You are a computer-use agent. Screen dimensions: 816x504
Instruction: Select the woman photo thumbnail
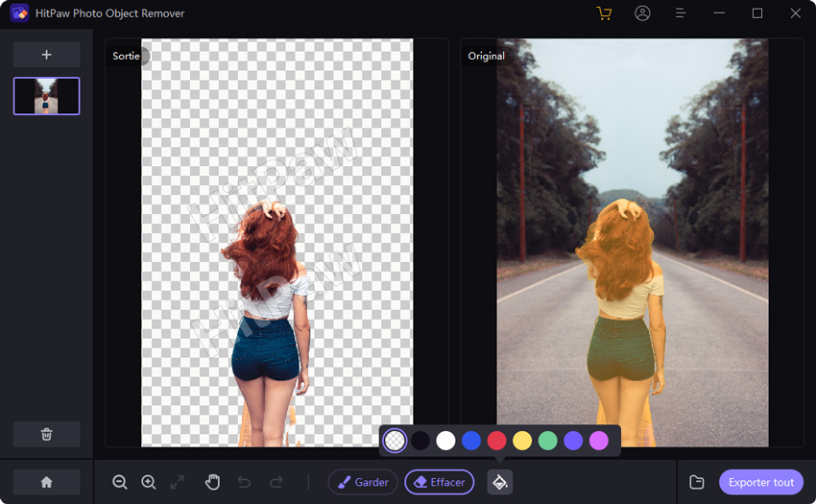[x=46, y=96]
